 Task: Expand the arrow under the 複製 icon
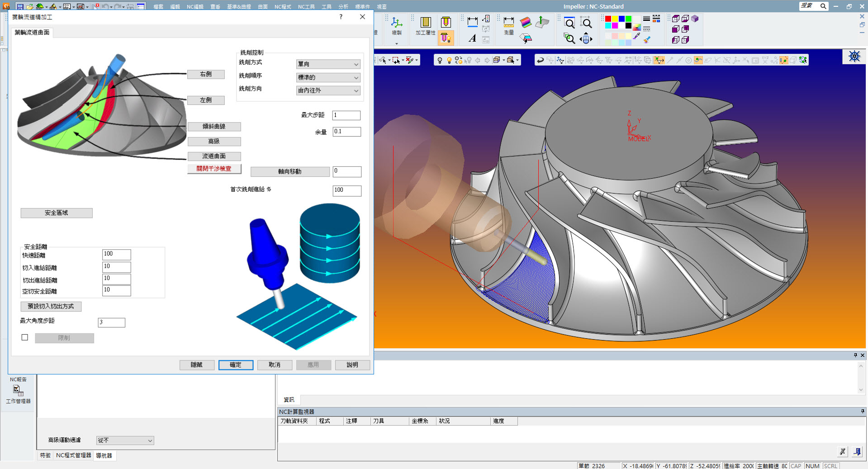(x=397, y=44)
